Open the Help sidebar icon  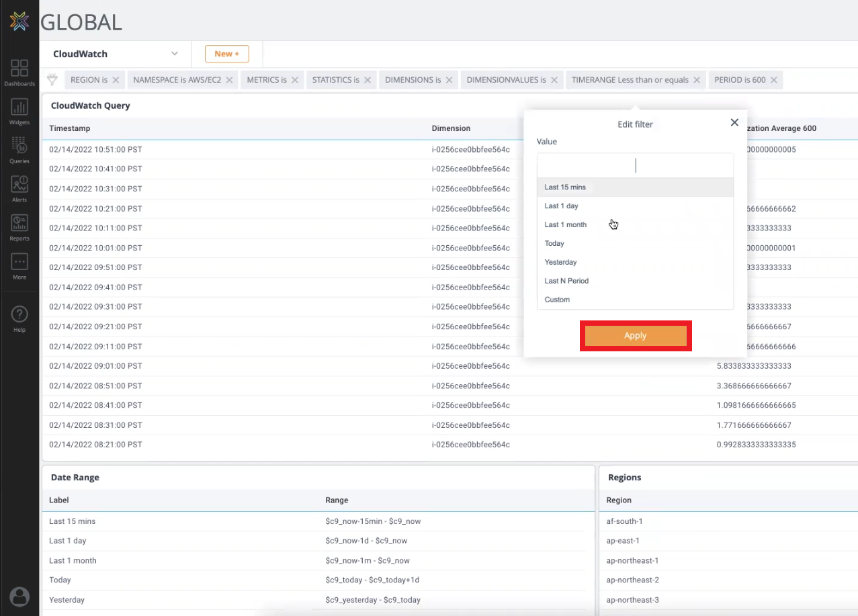19,318
